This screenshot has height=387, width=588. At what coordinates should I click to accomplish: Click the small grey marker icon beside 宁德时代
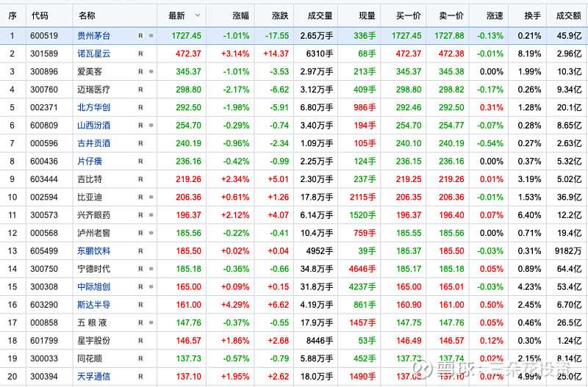[x=151, y=269]
